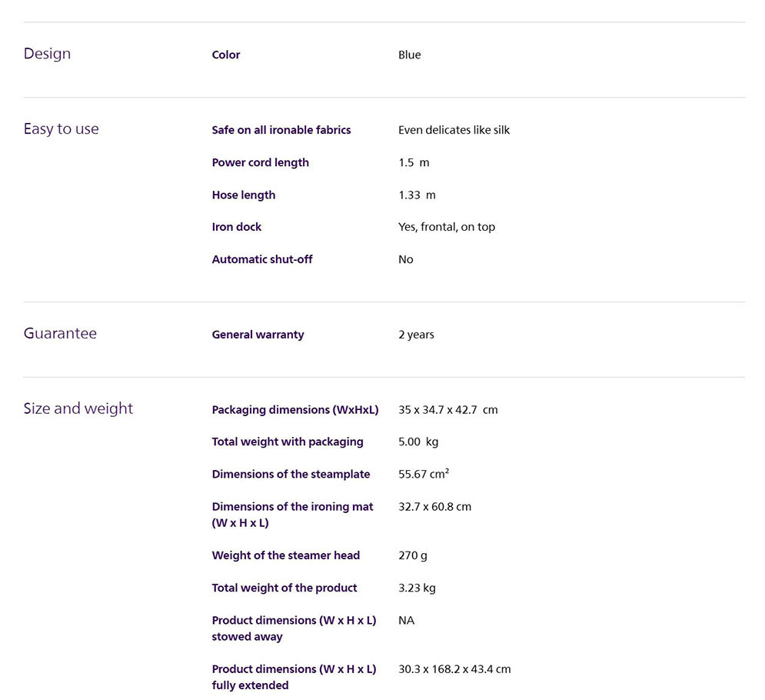The width and height of the screenshot is (765, 700).
Task: Click the Power cord length label
Action: click(x=260, y=162)
